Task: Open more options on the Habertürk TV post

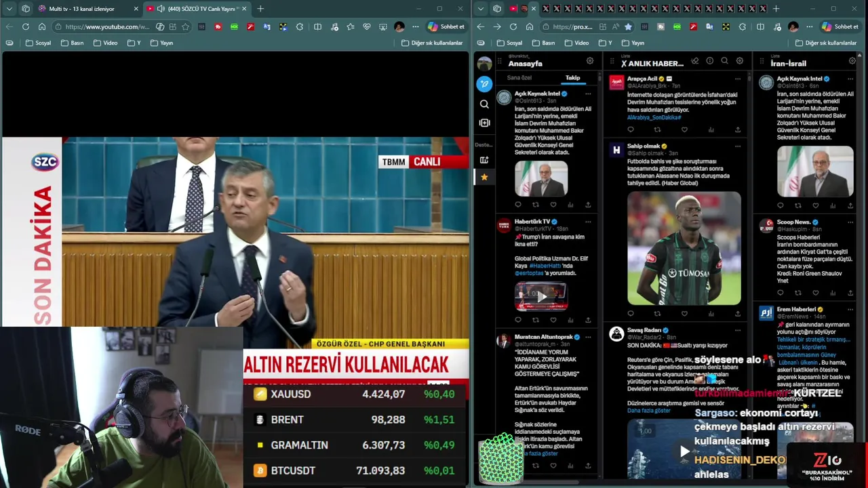Action: [588, 222]
